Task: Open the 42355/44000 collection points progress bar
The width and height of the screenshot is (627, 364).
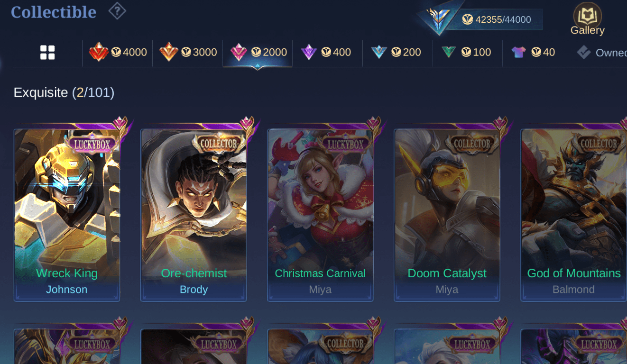Action: coord(502,19)
